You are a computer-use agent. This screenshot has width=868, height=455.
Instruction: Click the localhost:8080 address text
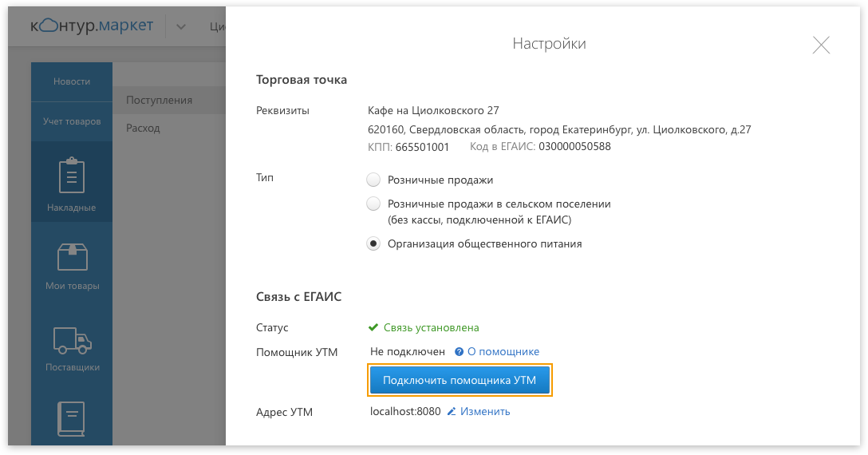[x=405, y=412]
